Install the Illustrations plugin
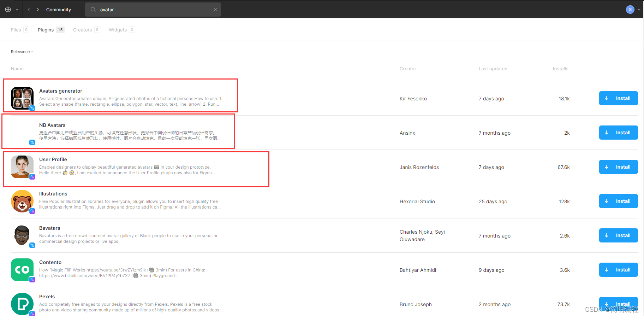 (x=618, y=201)
